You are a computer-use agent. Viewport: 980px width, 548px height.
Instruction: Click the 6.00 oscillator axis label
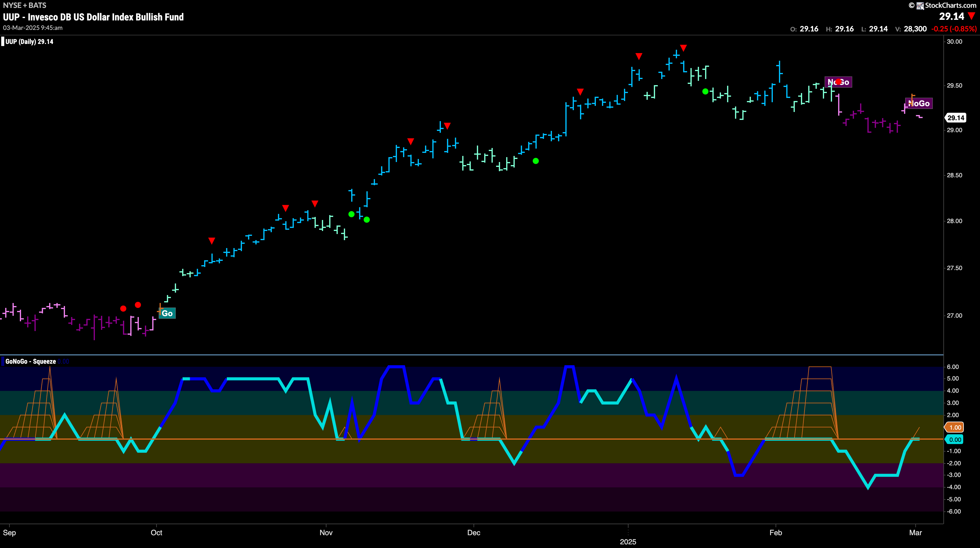click(953, 366)
